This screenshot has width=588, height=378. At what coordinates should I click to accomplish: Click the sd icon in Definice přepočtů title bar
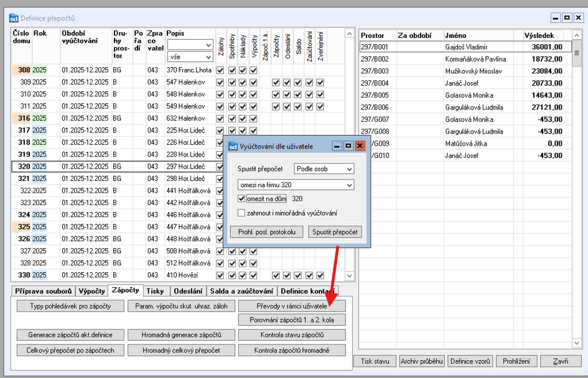point(14,18)
